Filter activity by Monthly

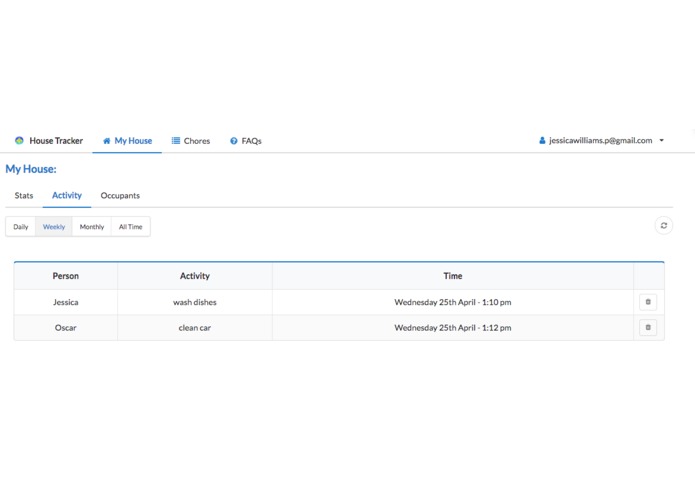(x=92, y=226)
